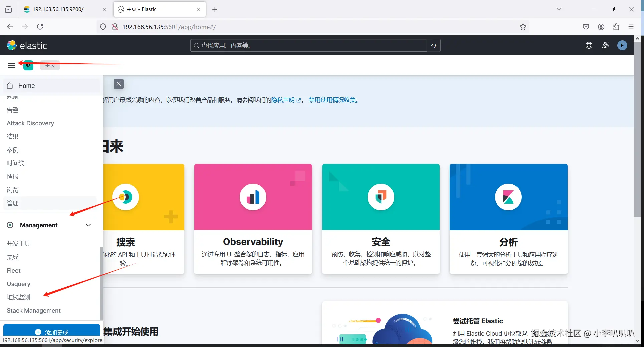644x347 pixels.
Task: Click the 尝试托管 Elastic heading
Action: pos(478,321)
